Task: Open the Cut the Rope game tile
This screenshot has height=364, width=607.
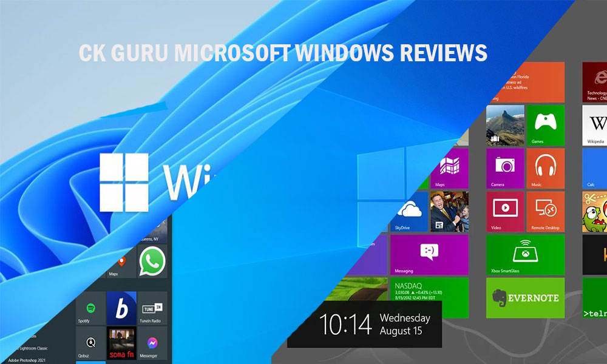Action: [x=595, y=212]
